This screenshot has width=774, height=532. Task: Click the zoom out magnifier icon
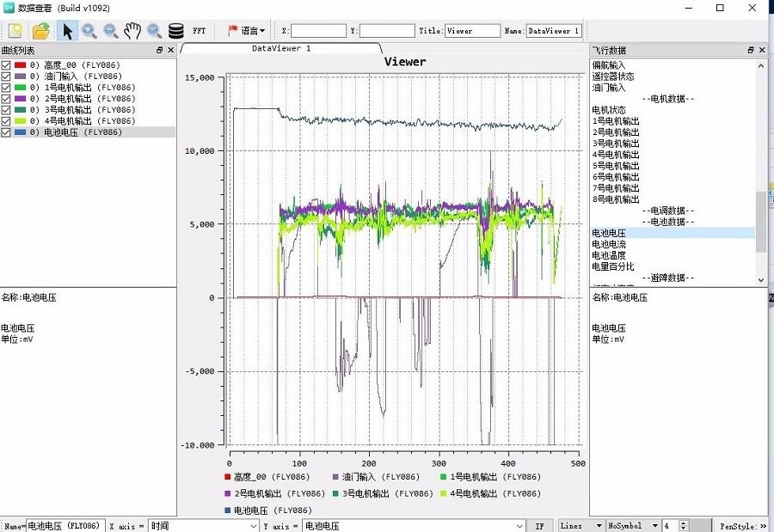point(111,31)
